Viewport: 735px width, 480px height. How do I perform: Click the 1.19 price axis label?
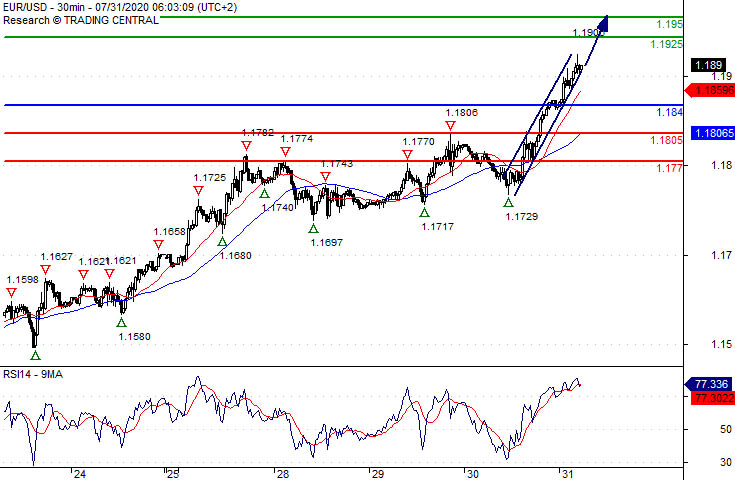point(721,76)
